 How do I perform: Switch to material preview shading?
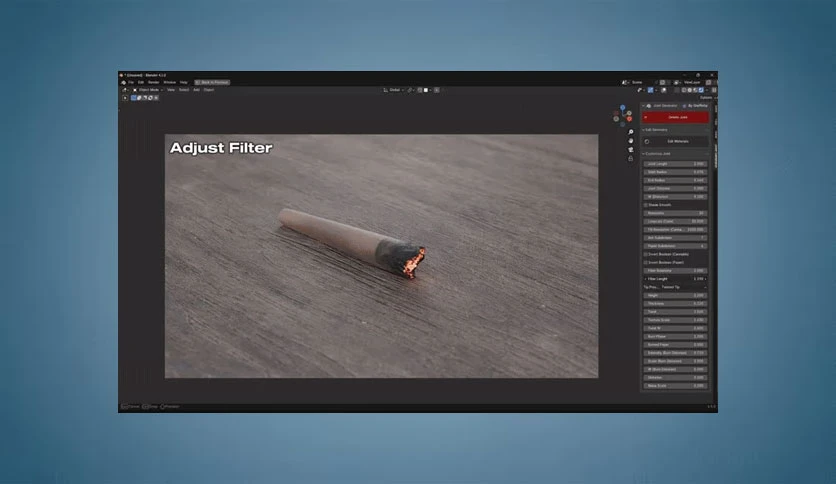tap(695, 90)
